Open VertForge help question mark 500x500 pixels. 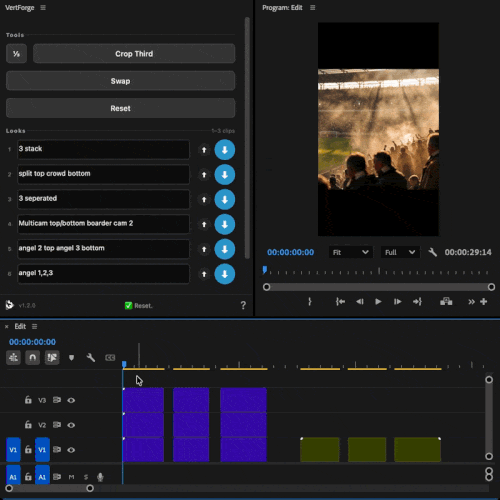click(243, 305)
